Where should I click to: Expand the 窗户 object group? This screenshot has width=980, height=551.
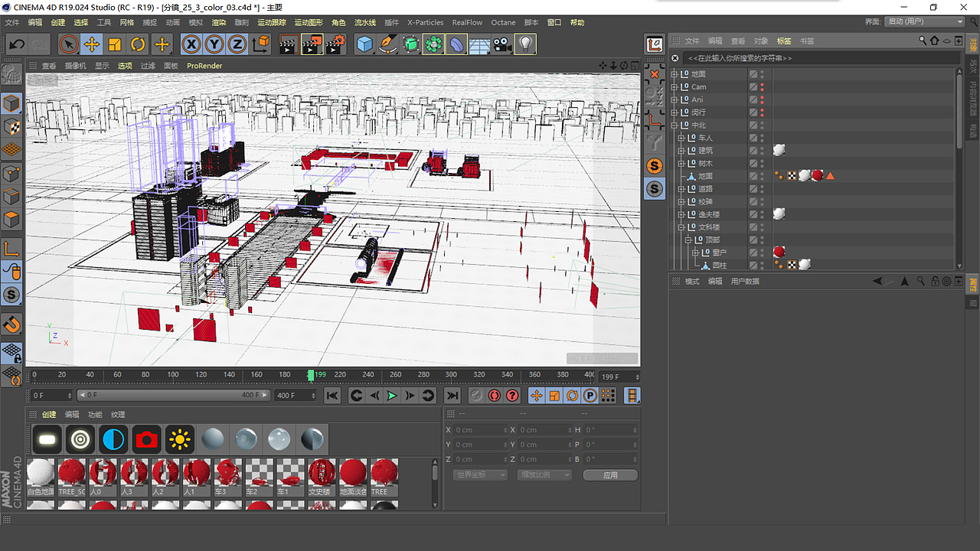coord(695,253)
